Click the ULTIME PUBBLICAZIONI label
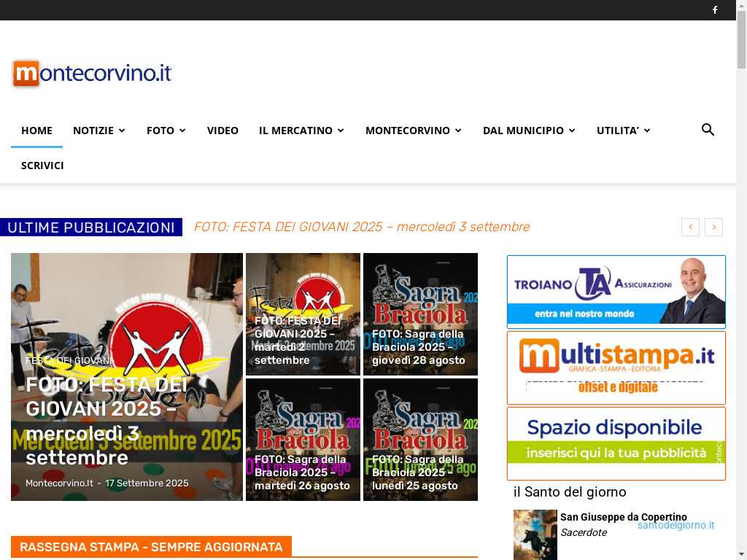This screenshot has width=747, height=560. click(x=91, y=227)
